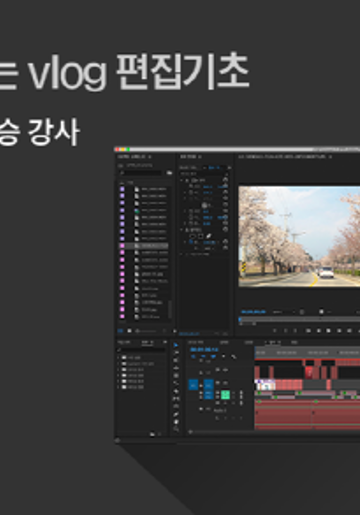Toggle the blue V1 track targeting button
The height and width of the screenshot is (515, 360).
(x=209, y=385)
